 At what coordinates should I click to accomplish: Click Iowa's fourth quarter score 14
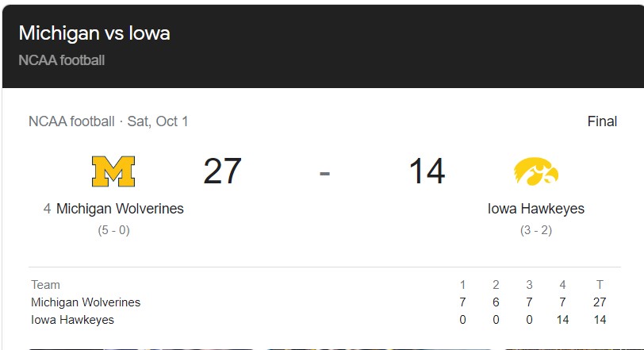point(562,320)
